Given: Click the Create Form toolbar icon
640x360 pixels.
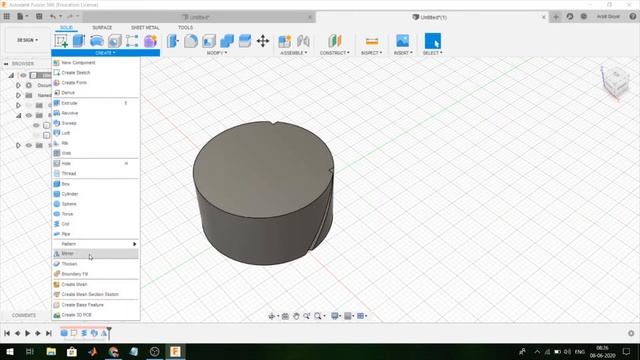Looking at the screenshot, I should coord(150,41).
